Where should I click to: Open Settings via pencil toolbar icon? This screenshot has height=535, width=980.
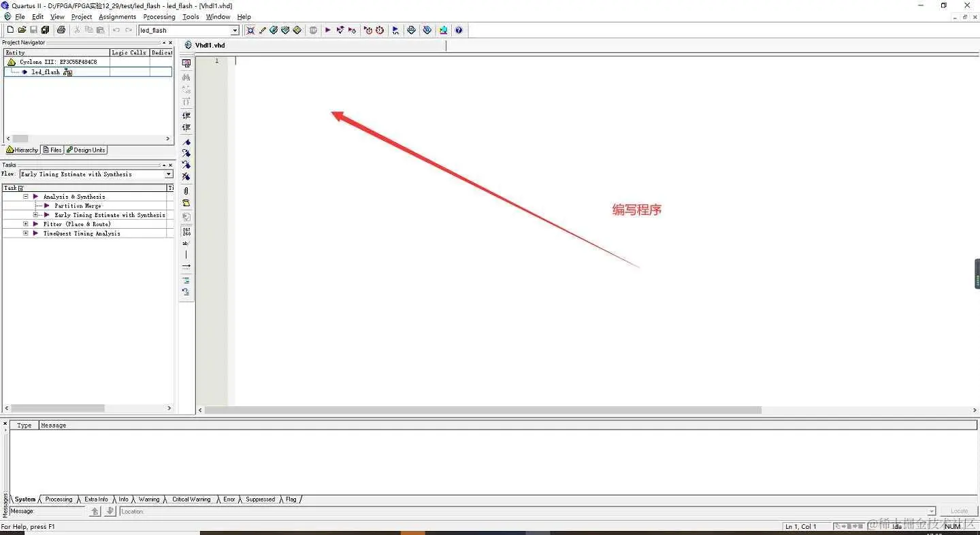tap(262, 30)
